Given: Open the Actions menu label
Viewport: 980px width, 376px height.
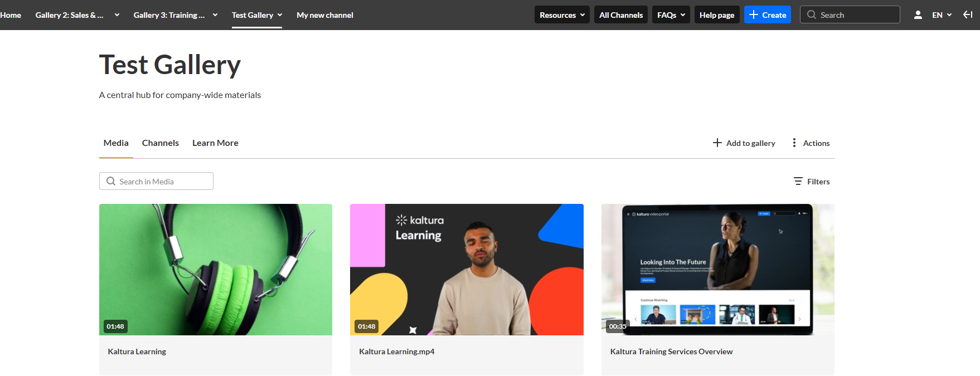Looking at the screenshot, I should coord(816,143).
